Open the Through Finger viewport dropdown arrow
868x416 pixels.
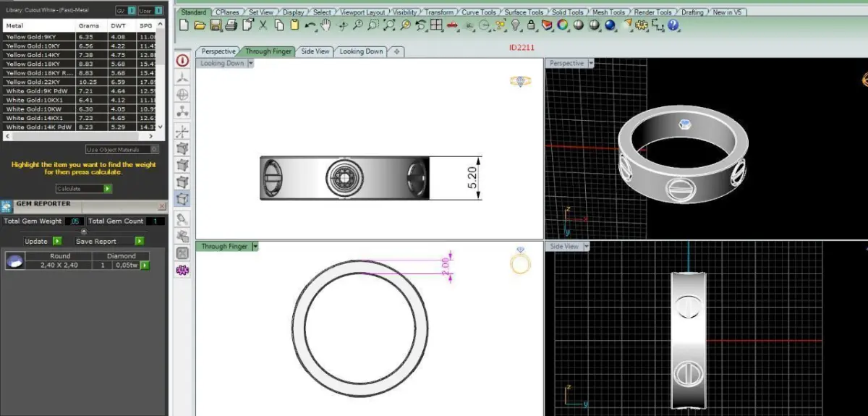[x=255, y=246]
